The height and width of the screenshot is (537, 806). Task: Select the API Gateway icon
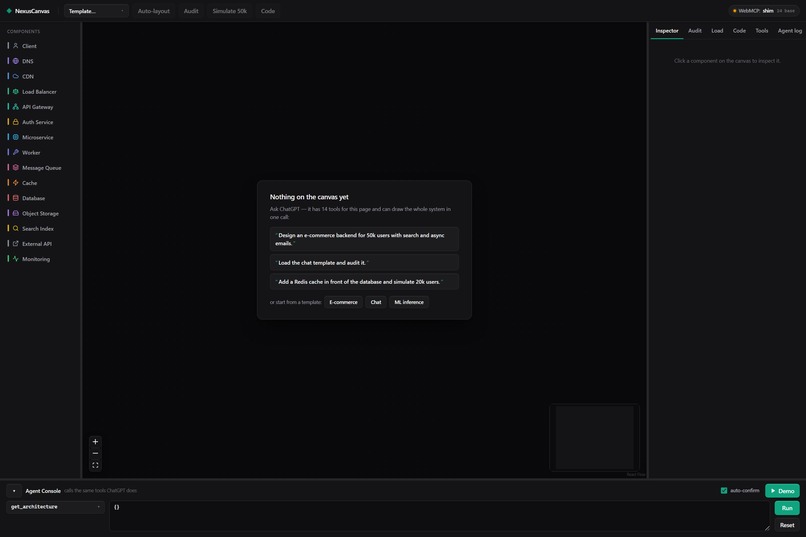pos(15,107)
